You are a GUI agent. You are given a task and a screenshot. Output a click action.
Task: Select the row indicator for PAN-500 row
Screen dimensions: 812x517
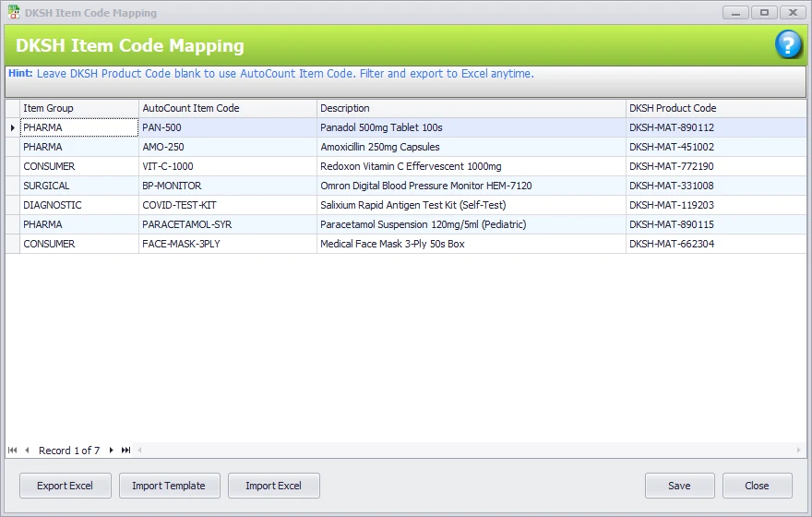click(12, 127)
